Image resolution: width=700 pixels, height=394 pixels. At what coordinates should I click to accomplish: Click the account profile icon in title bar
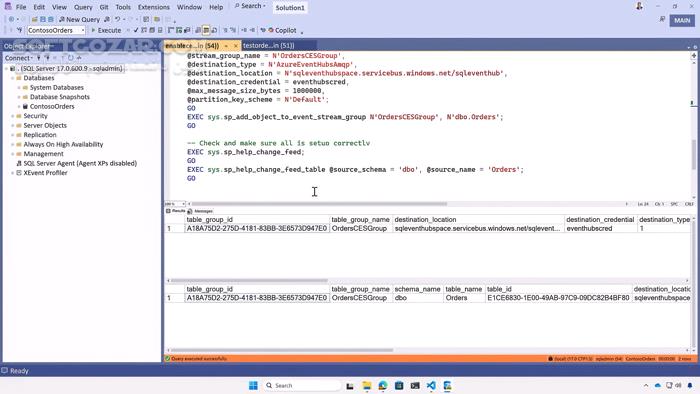(x=639, y=6)
